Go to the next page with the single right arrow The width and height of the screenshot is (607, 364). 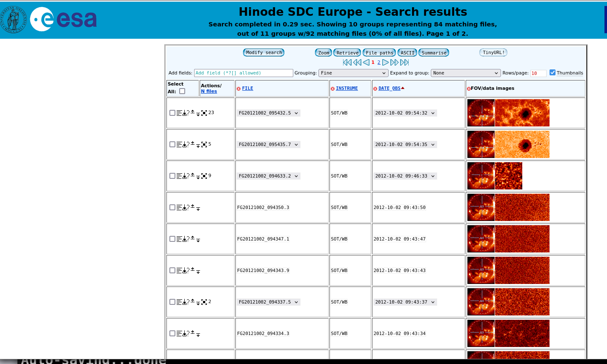385,63
